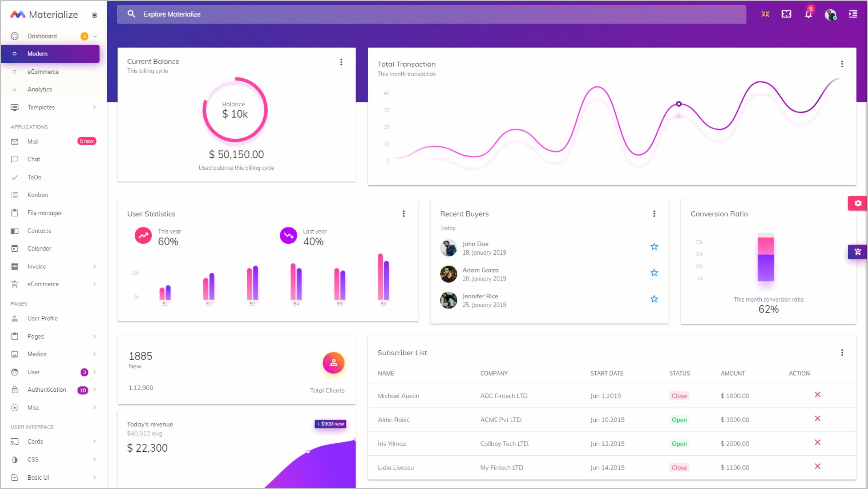The image size is (868, 489).
Task: Select the File Manager icon in sidebar
Action: pos(16,212)
